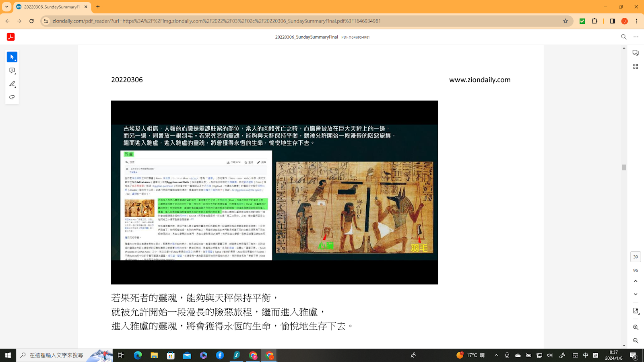Open the Chrome tab search dropdown
Viewport: 644px width, 362px height.
7,7
